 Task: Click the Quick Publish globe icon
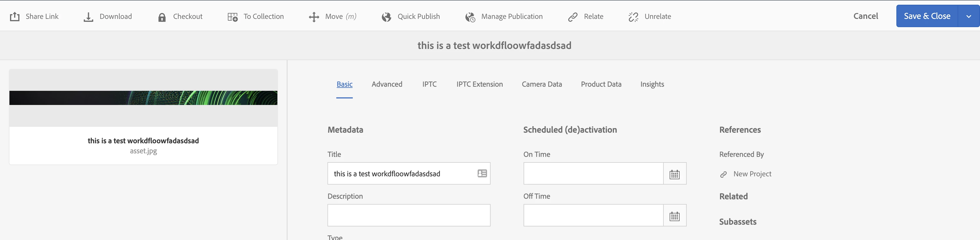tap(387, 17)
